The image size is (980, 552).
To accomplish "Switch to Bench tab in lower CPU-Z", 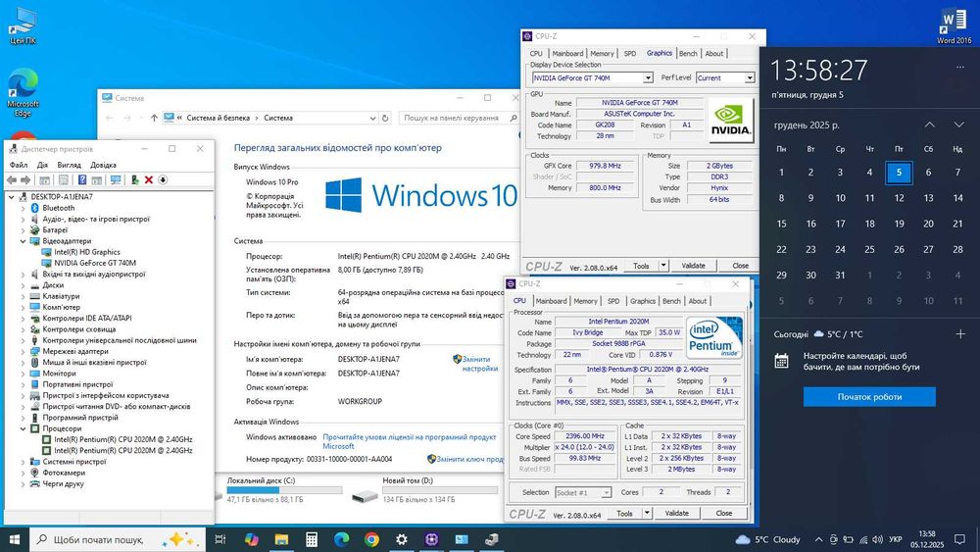I will [671, 301].
